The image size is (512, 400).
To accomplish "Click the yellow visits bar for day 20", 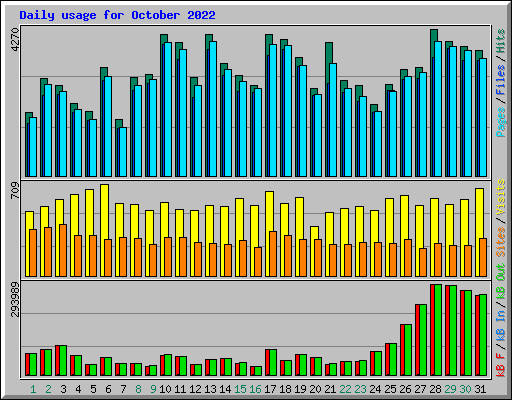I will point(313,233).
